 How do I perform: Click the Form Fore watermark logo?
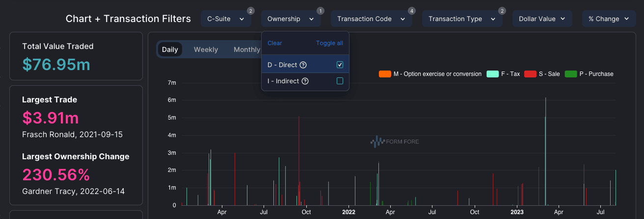click(395, 142)
